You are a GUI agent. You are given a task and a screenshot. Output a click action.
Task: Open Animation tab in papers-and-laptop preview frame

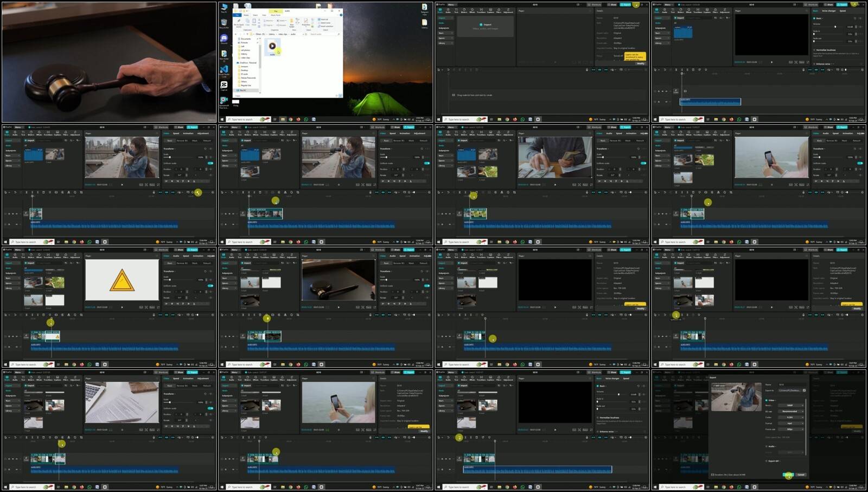188,379
